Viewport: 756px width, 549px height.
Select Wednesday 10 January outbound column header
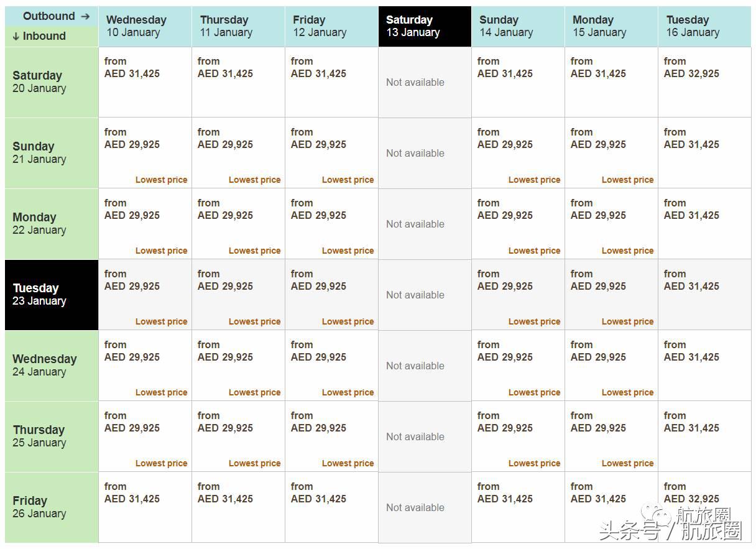pos(144,27)
